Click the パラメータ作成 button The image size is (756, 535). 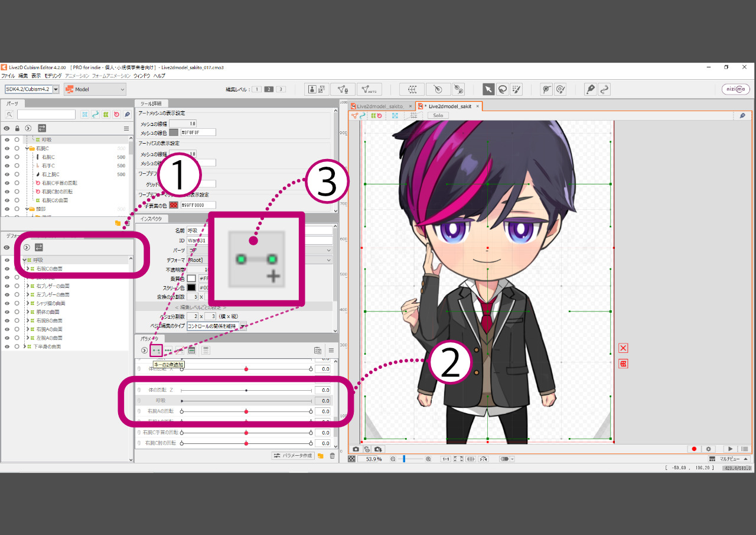(292, 456)
